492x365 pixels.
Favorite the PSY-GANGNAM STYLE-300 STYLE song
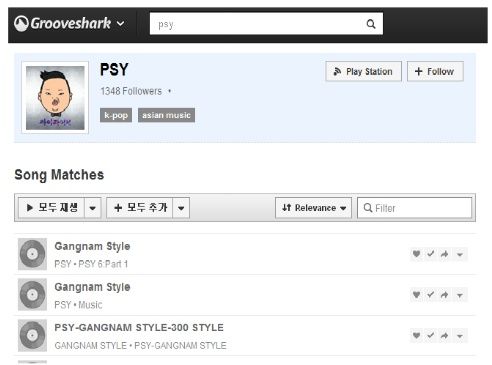click(x=416, y=335)
